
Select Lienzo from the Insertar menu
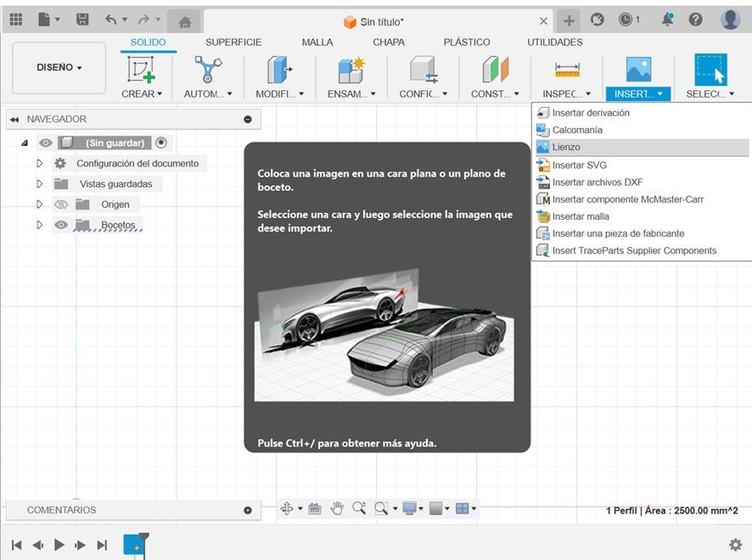566,148
